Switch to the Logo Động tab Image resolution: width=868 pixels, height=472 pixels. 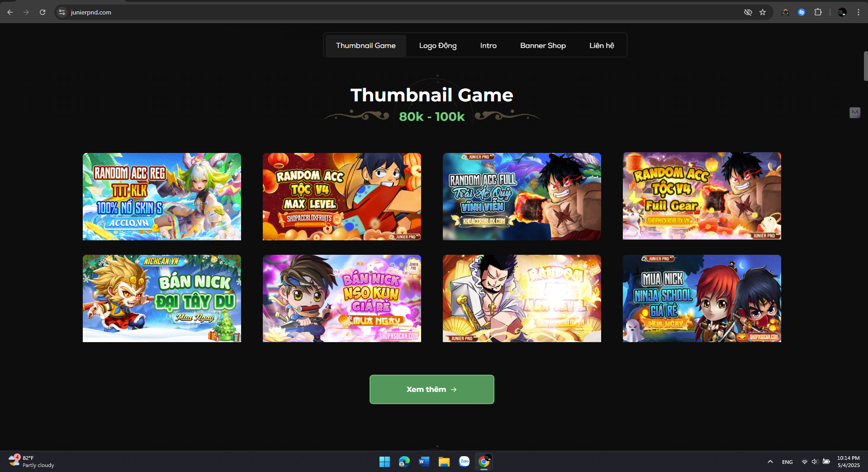[x=437, y=46]
